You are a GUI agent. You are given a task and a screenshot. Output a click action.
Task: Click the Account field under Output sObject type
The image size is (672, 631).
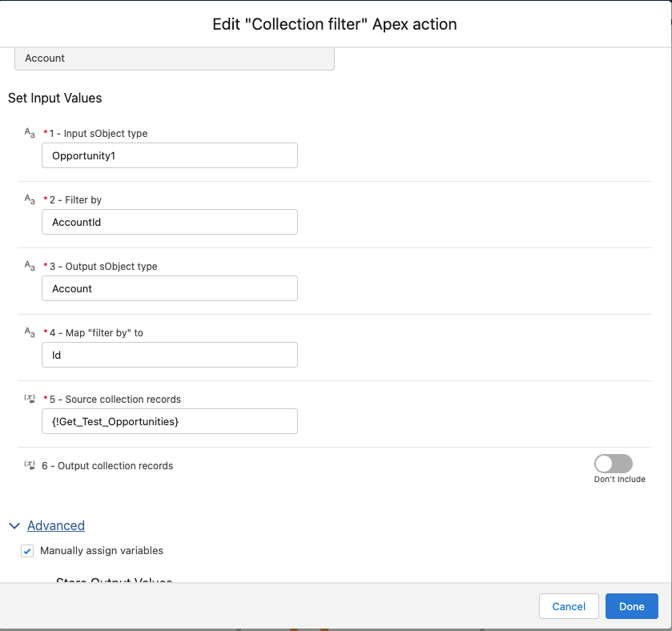click(169, 288)
